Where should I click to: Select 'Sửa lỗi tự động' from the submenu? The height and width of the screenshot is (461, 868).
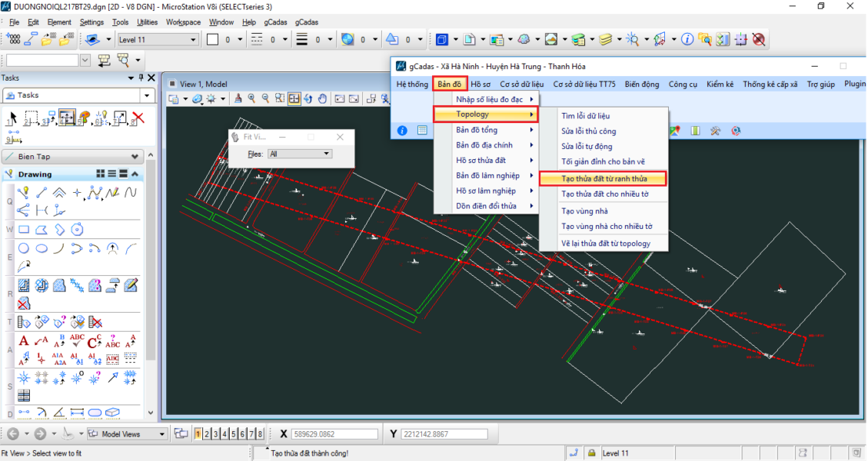(x=587, y=146)
